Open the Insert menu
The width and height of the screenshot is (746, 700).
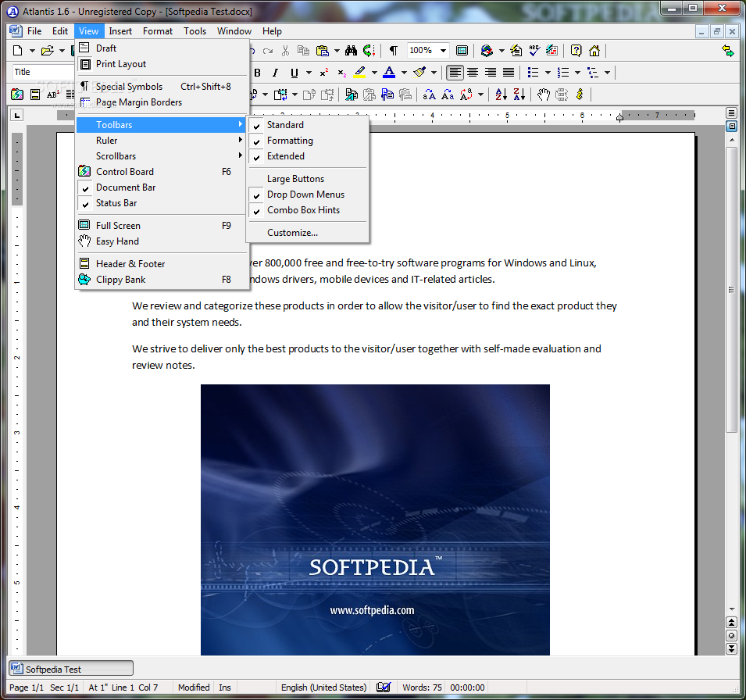120,31
